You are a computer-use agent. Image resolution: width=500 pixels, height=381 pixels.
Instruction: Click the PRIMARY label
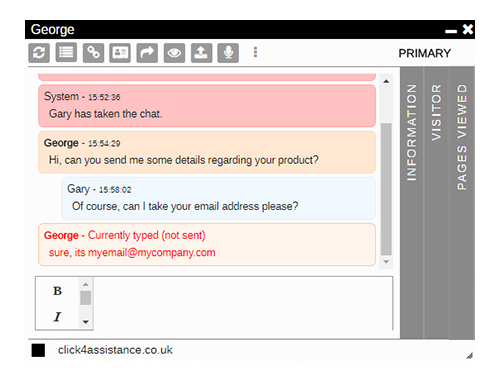click(425, 53)
